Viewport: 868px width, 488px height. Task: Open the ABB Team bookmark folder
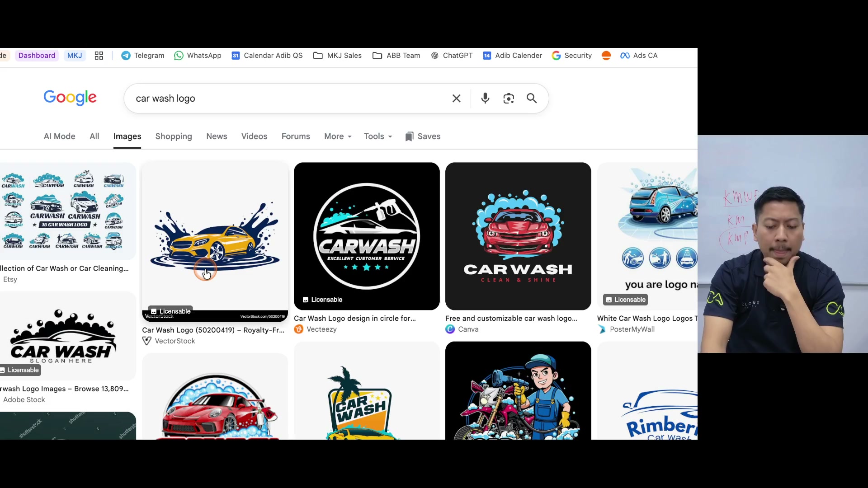pos(396,56)
